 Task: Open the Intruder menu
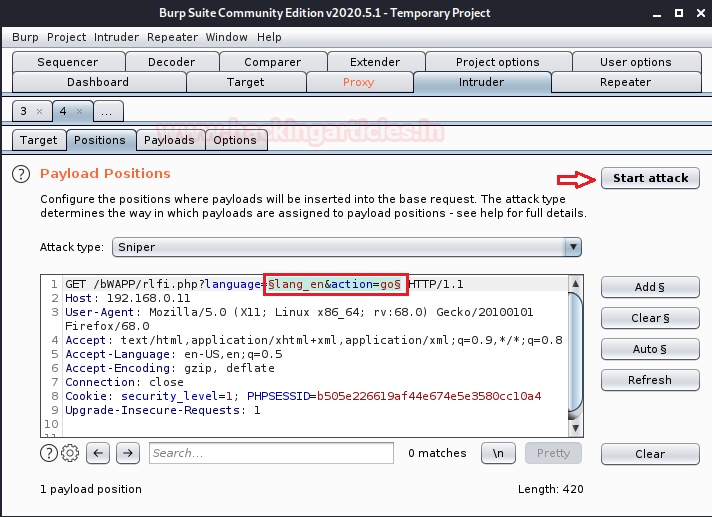(x=116, y=37)
